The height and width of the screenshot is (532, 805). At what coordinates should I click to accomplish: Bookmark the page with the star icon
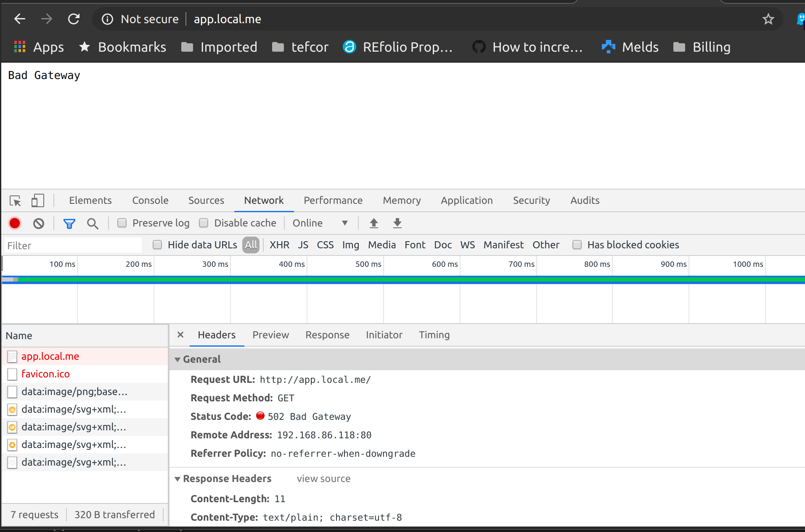(x=768, y=19)
